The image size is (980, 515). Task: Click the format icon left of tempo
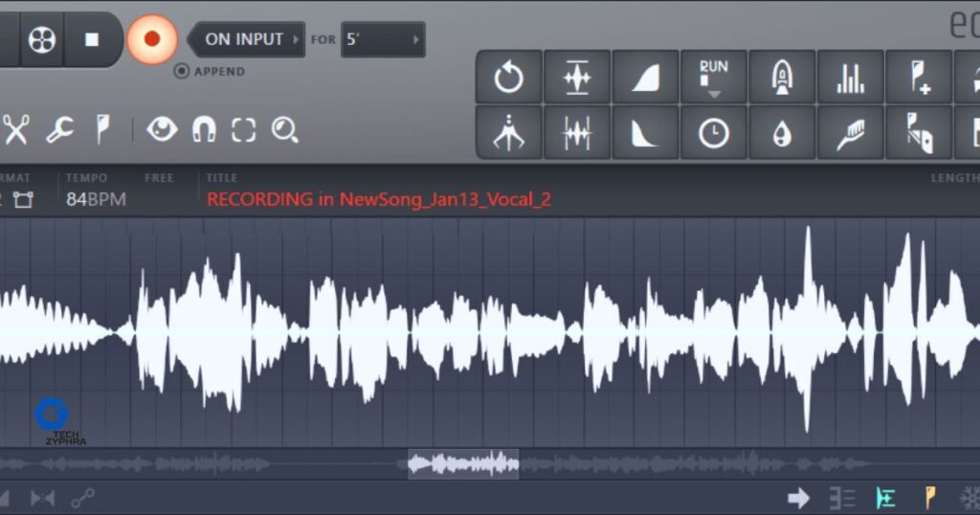(x=23, y=200)
